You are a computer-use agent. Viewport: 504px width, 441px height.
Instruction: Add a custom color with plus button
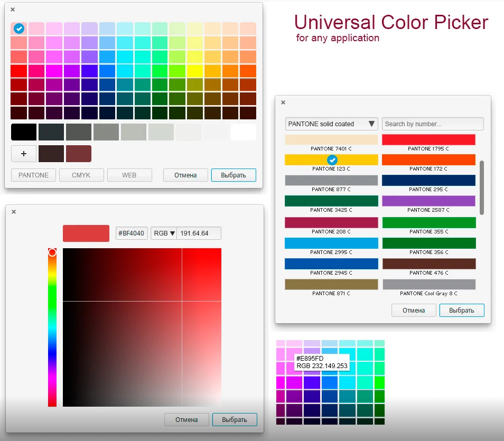24,154
